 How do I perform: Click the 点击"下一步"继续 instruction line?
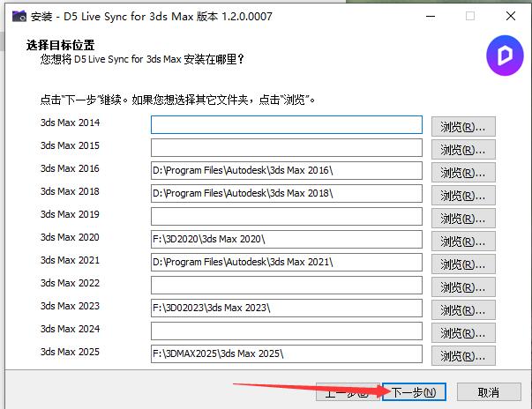click(x=177, y=100)
